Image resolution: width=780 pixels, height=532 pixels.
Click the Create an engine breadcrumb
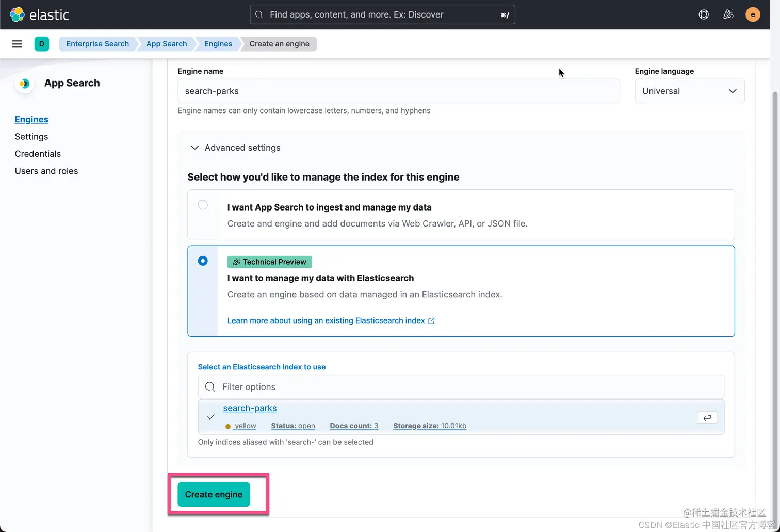pos(280,44)
